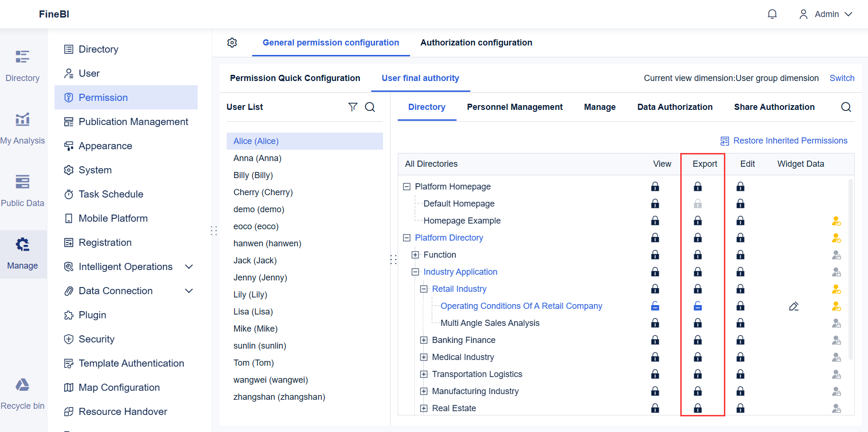Screen dimensions: 868x432
Task: Open Recycle bin in left sidebar
Action: click(22, 393)
